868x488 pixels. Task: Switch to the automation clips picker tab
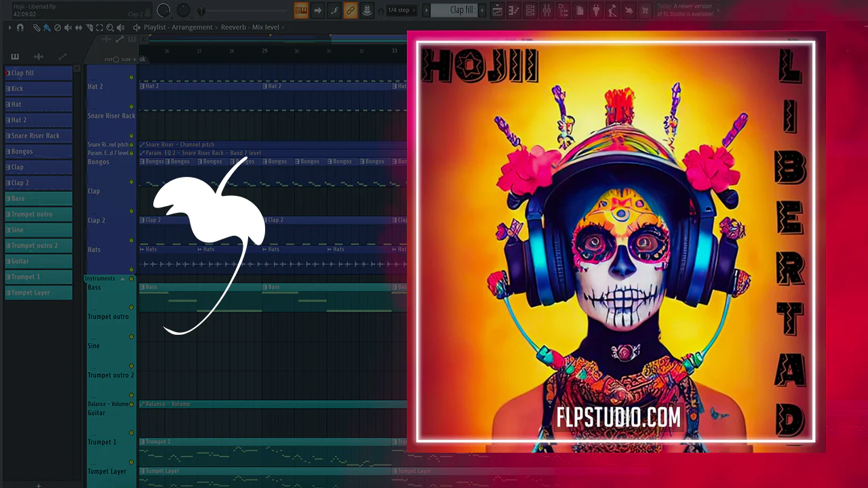pos(62,57)
